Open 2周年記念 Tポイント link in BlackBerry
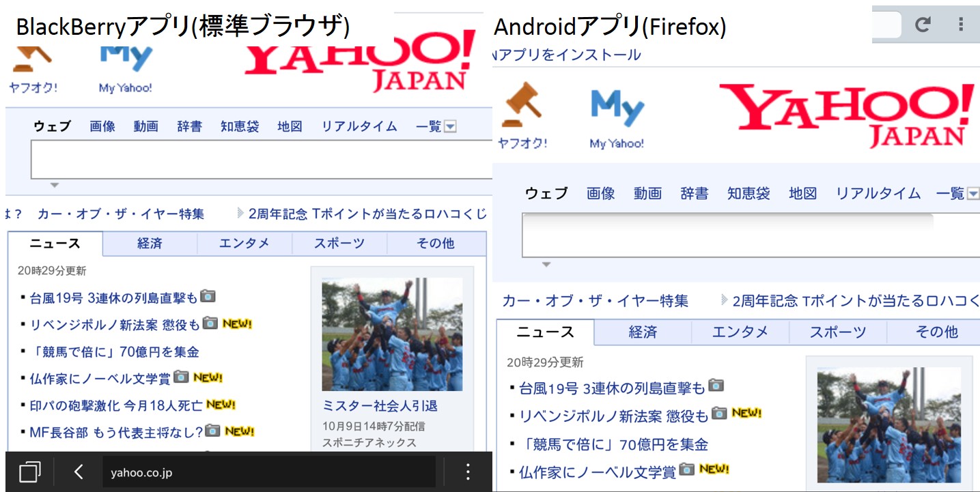The width and height of the screenshot is (980, 492). (367, 214)
